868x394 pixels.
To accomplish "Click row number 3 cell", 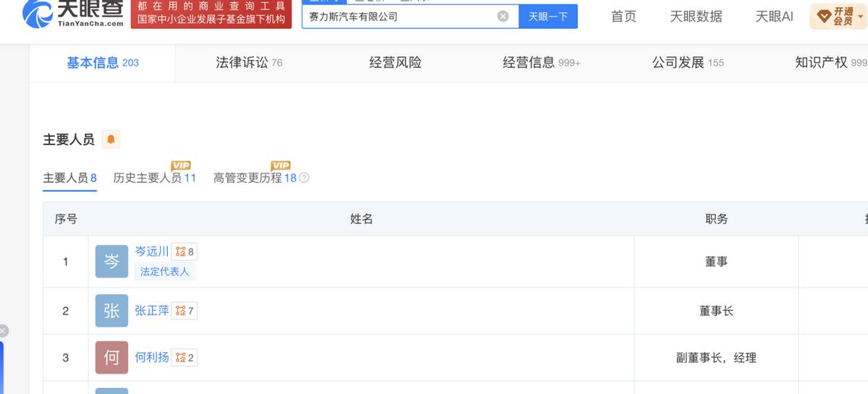I will pos(66,358).
